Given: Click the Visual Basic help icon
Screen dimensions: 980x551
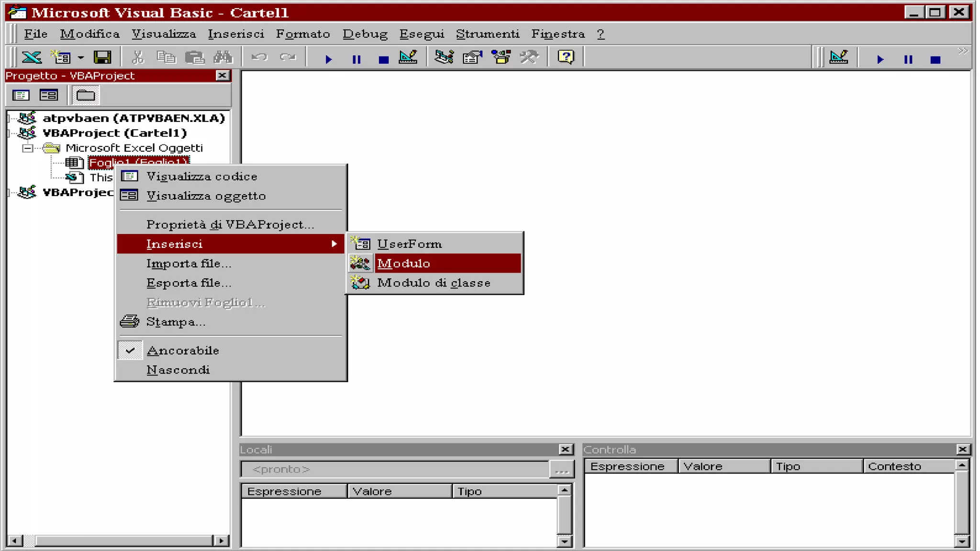Looking at the screenshot, I should (566, 58).
